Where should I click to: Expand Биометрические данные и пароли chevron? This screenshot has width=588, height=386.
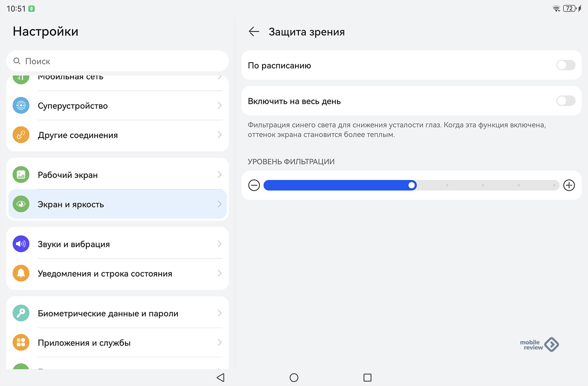(219, 313)
